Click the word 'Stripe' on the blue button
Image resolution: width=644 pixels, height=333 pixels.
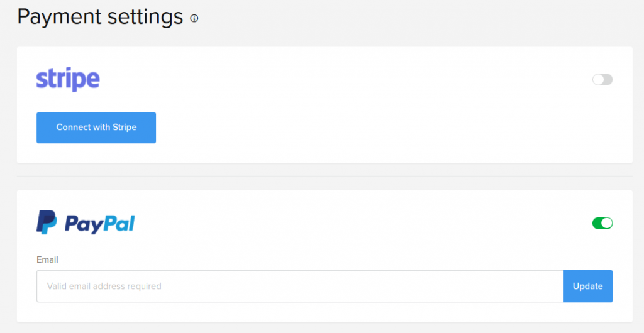[x=125, y=127]
